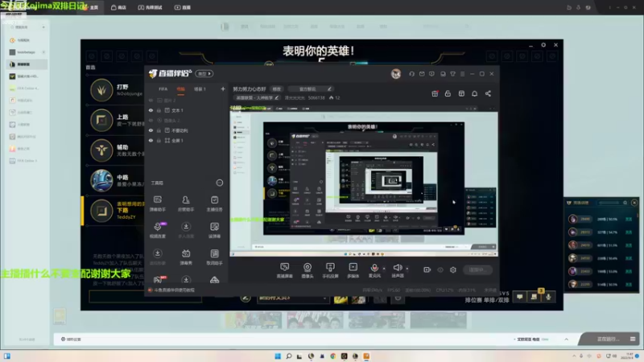This screenshot has height=362, width=644.
Task: Select the 文本 1 source row
Action: click(x=186, y=110)
